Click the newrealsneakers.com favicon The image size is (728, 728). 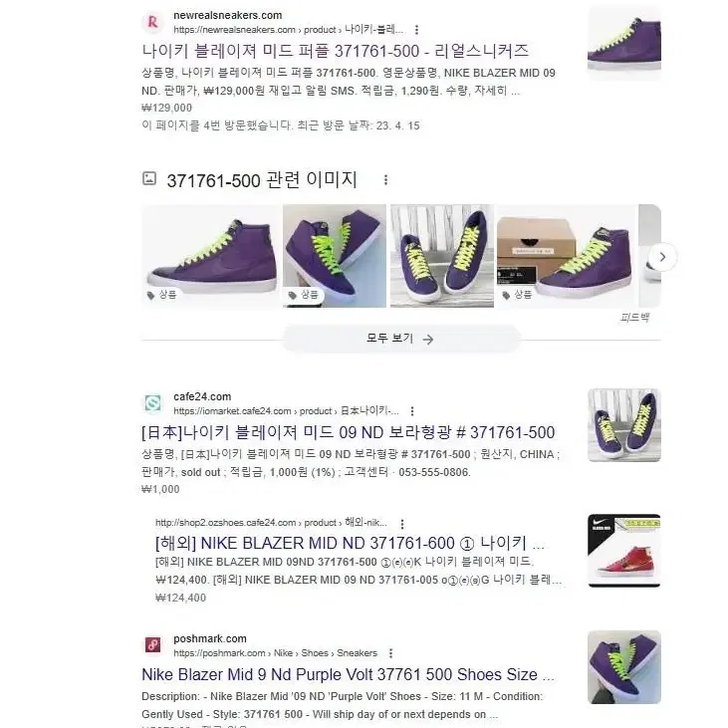click(x=152, y=22)
